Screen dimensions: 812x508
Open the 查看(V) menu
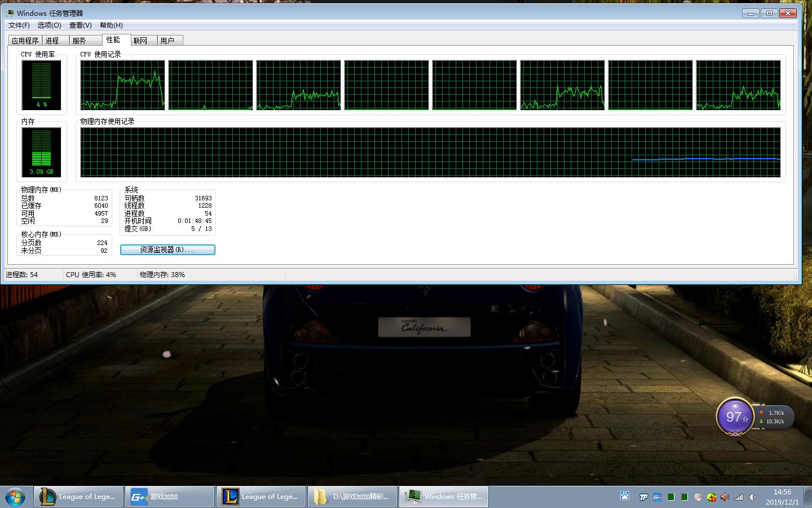pos(80,25)
